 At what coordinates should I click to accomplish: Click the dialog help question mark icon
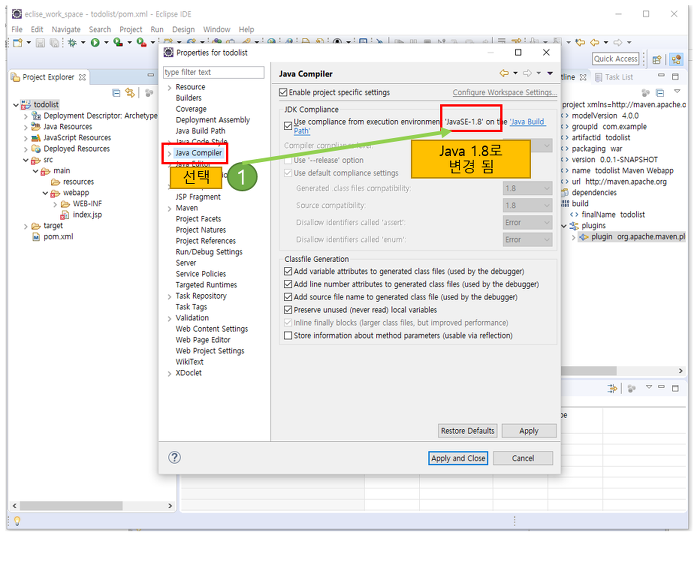174,458
